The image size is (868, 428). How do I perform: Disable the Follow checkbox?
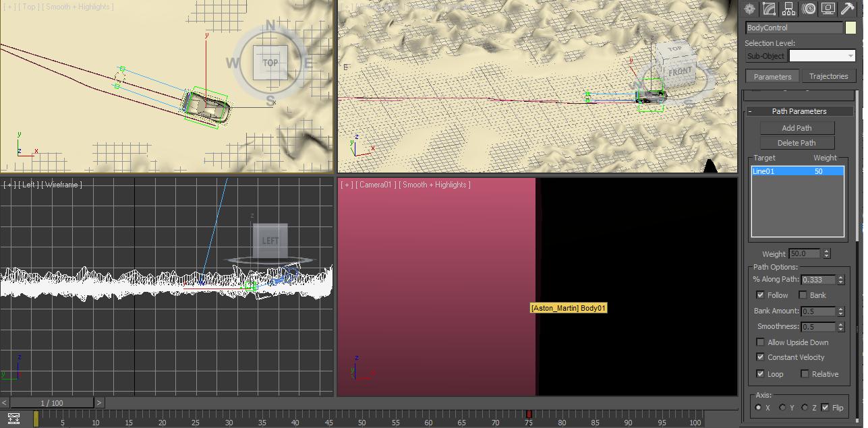point(761,295)
